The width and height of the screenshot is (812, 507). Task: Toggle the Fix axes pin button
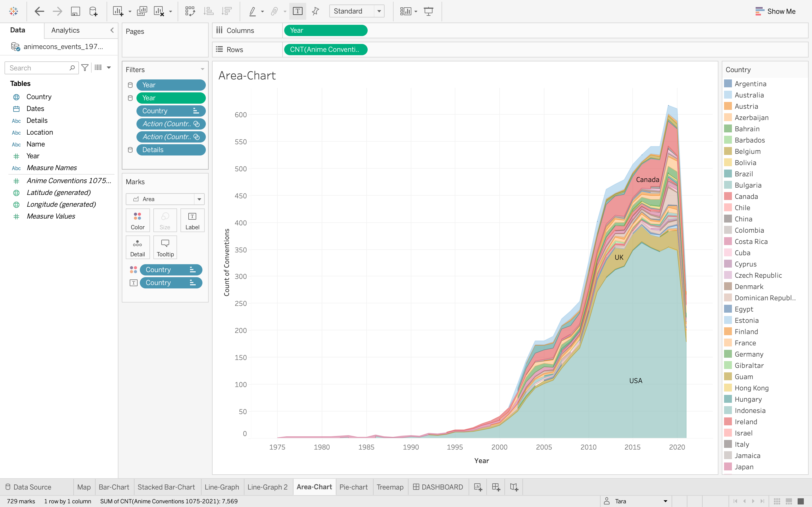[315, 11]
